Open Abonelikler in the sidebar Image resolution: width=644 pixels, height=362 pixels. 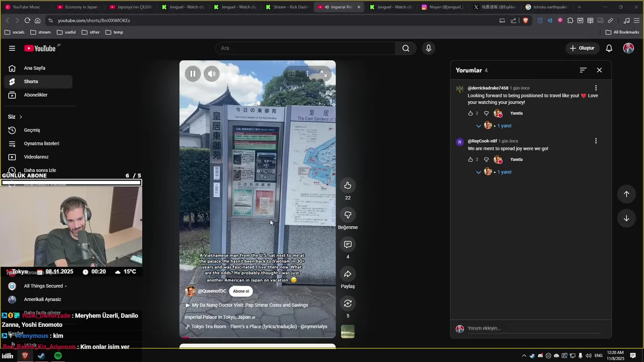tap(38, 95)
